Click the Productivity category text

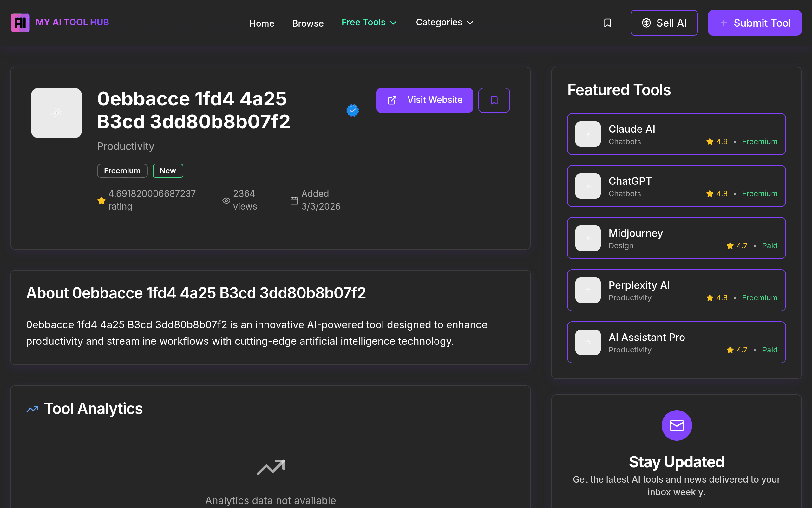pyautogui.click(x=126, y=146)
